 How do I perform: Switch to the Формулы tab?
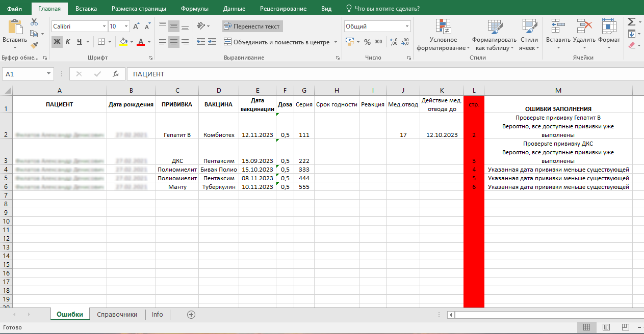194,9
